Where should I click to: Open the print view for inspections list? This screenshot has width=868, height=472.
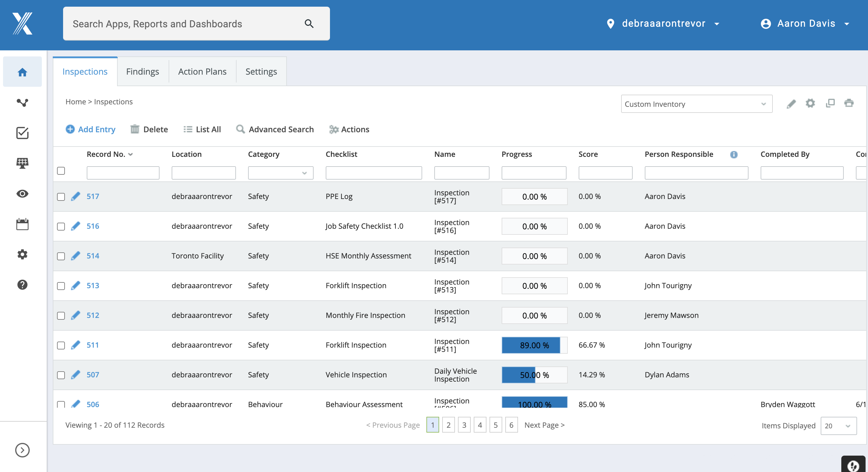[849, 103]
